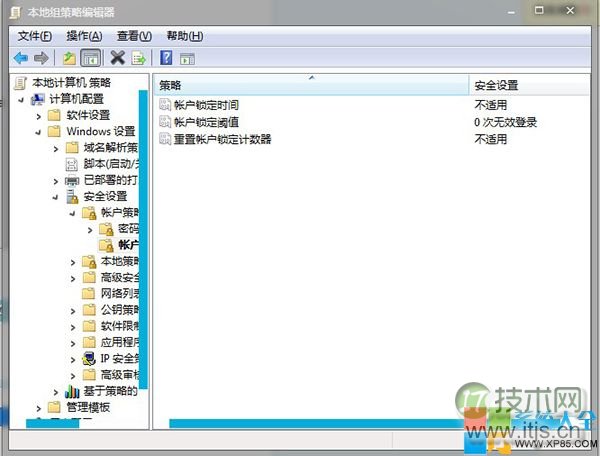Select the 帐户锁定阈值 policy row
The width and height of the screenshot is (600, 456).
point(372,122)
